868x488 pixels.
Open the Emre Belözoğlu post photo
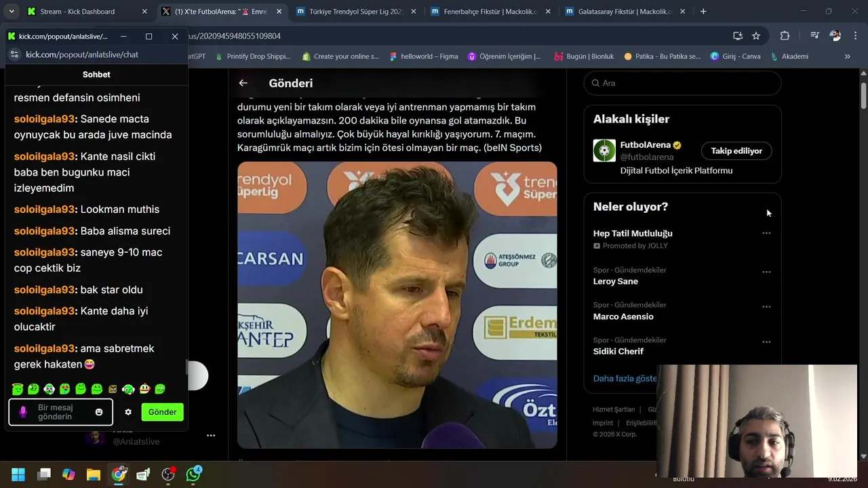click(397, 305)
